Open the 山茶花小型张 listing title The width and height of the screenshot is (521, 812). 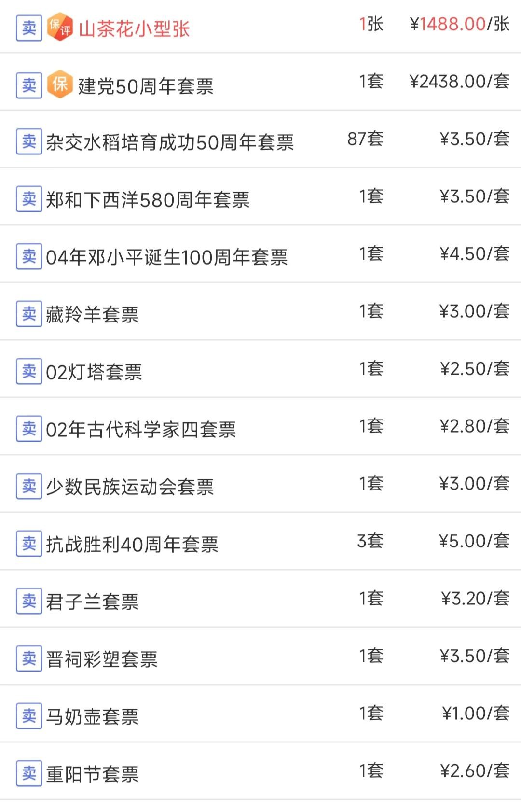pos(134,29)
